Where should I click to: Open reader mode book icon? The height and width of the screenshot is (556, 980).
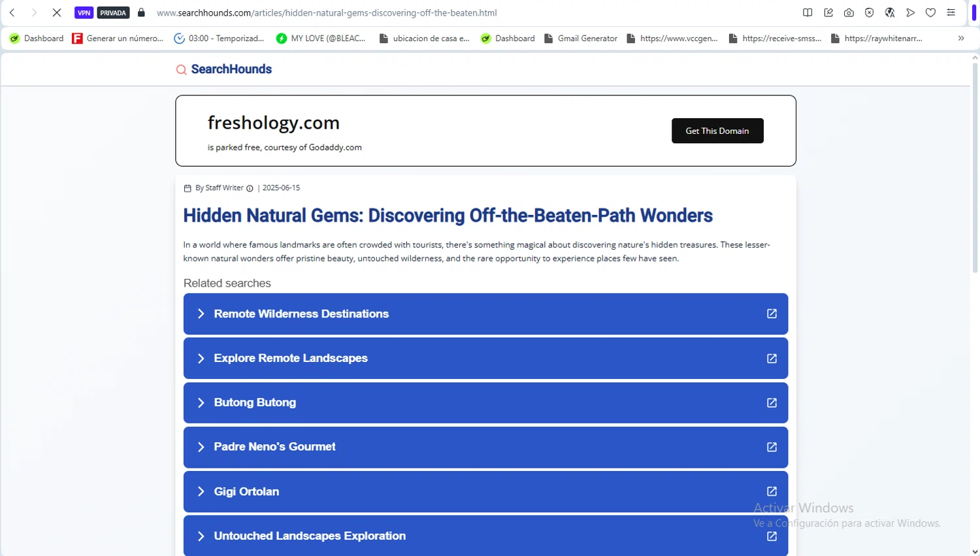click(808, 12)
